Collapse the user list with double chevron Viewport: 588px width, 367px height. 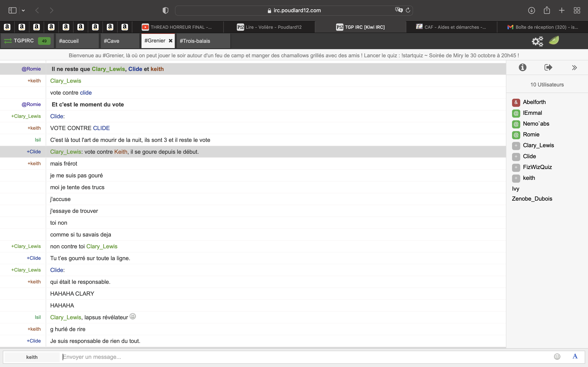tap(574, 68)
